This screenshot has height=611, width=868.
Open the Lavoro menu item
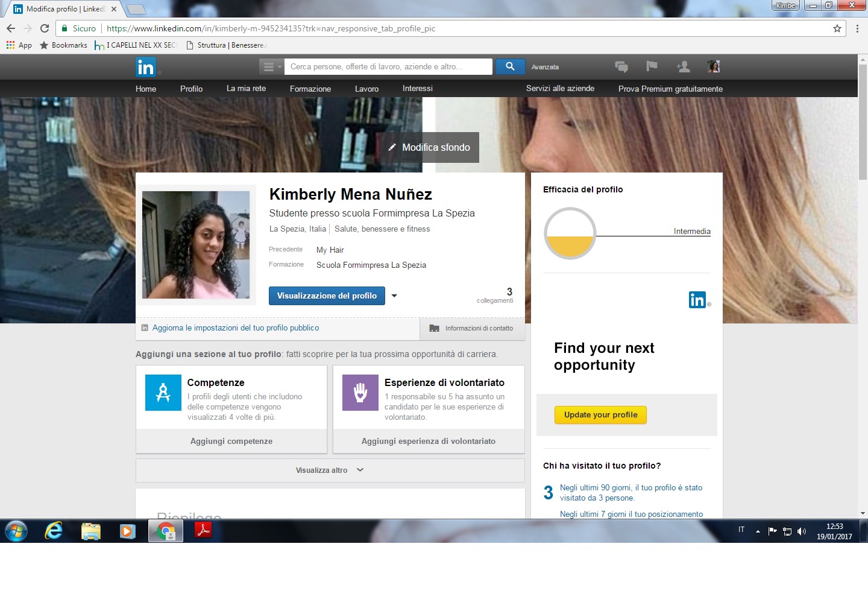click(x=366, y=89)
